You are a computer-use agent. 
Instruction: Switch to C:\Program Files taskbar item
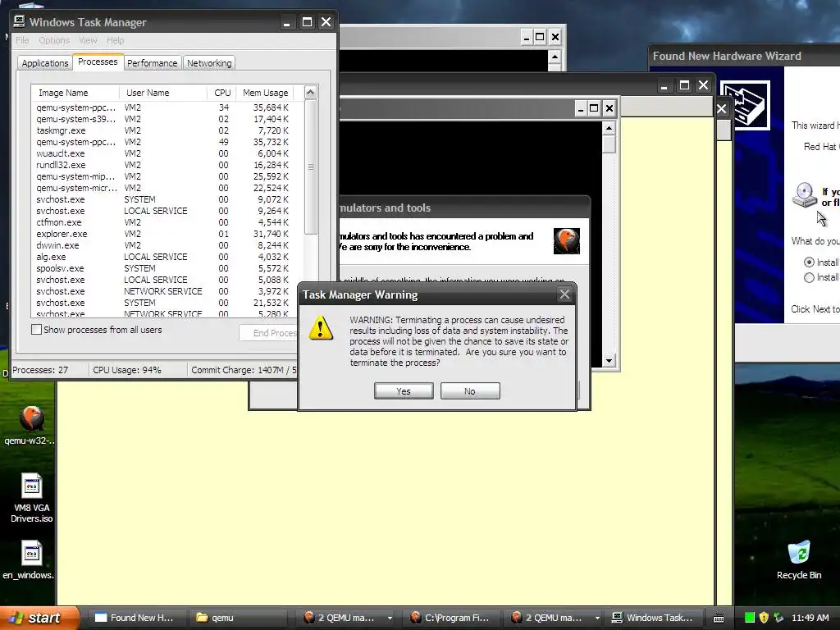tap(450, 618)
